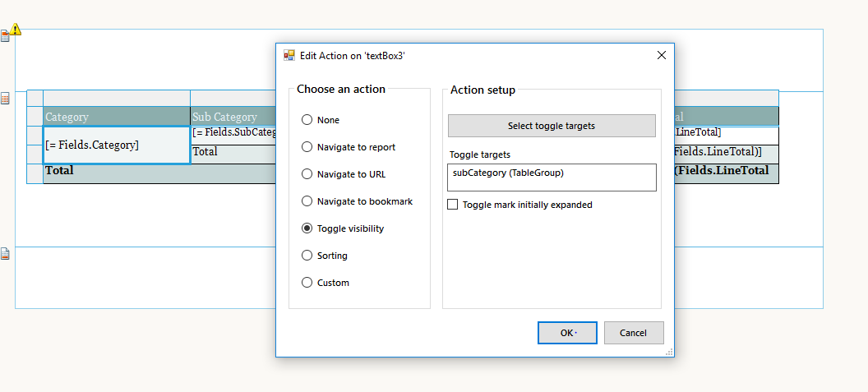Screen dimensions: 868x392
Task: Enable Toggle mark initially expanded checkbox
Action: (453, 205)
